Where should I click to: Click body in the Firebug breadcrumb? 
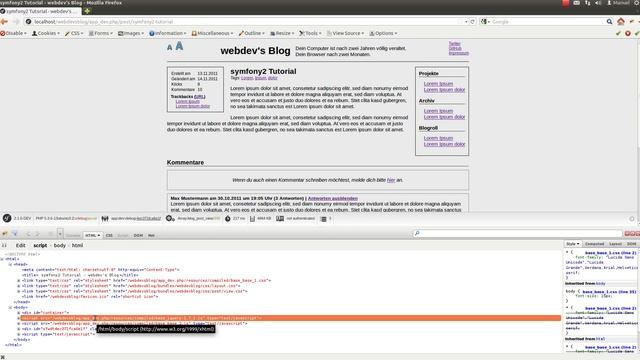click(60, 245)
